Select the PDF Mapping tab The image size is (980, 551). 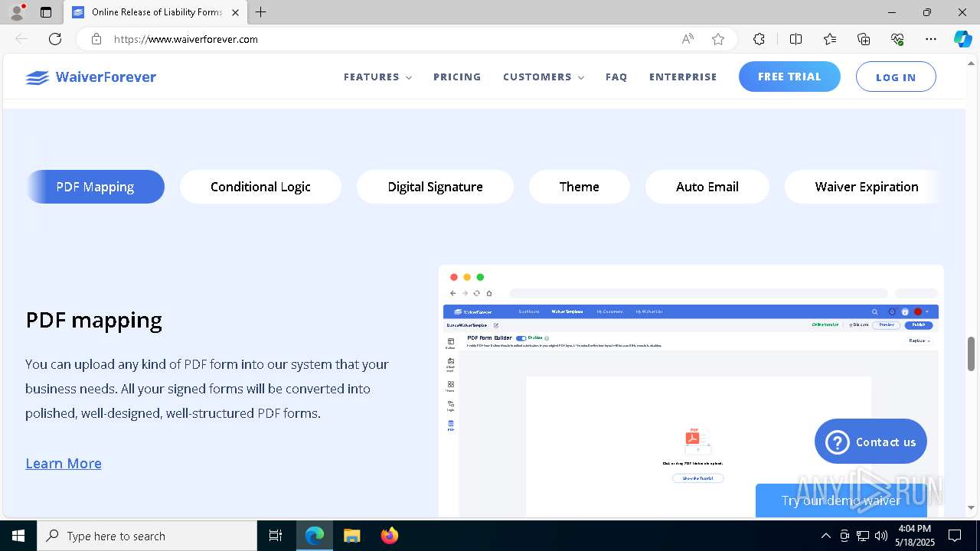point(95,187)
